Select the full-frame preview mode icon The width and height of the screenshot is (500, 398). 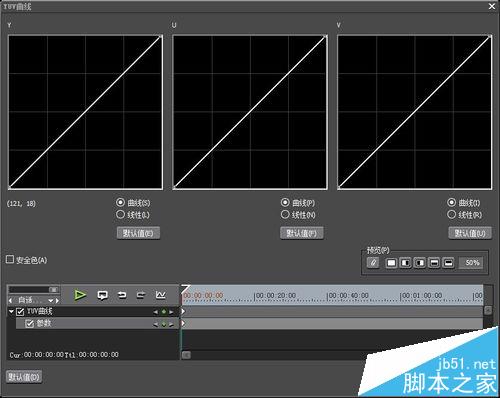point(391,263)
